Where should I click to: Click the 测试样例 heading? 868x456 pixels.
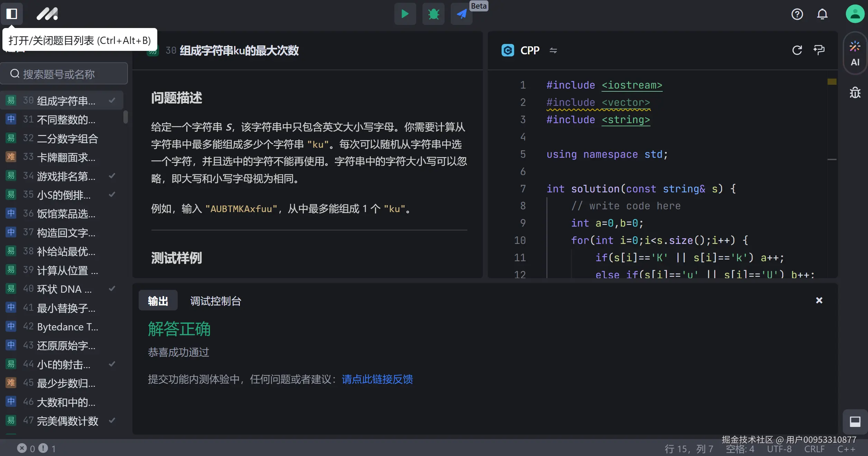tap(177, 258)
